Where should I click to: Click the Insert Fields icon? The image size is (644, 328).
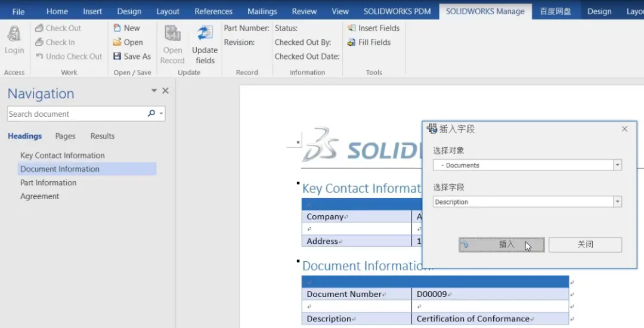(352, 28)
